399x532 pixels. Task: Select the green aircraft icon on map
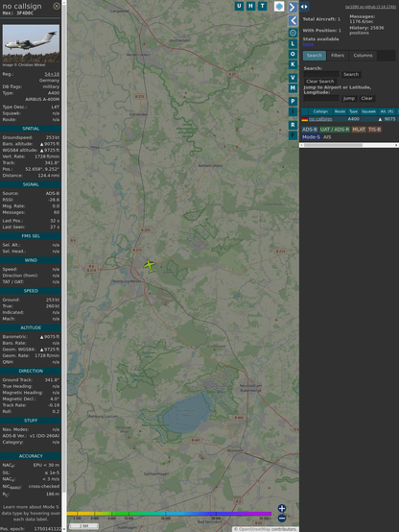tap(150, 266)
